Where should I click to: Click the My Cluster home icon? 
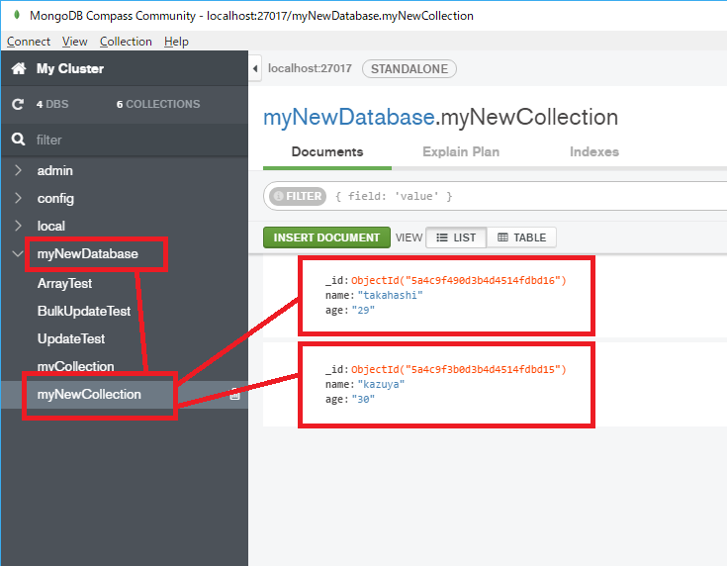point(19,68)
